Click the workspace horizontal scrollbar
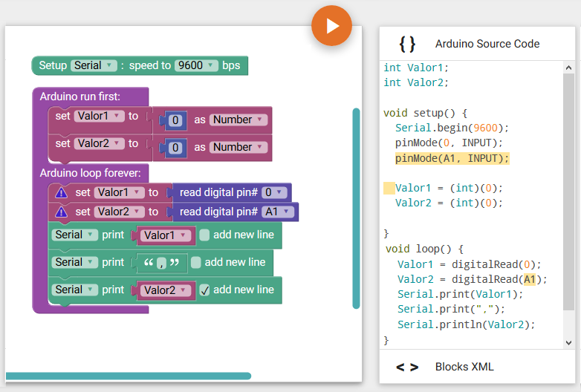This screenshot has height=392, width=581. click(x=129, y=376)
